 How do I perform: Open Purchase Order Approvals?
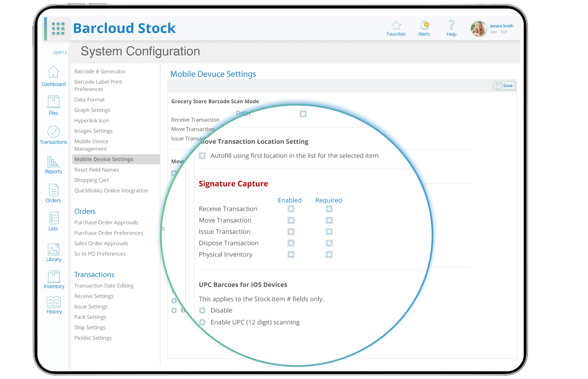coord(106,223)
